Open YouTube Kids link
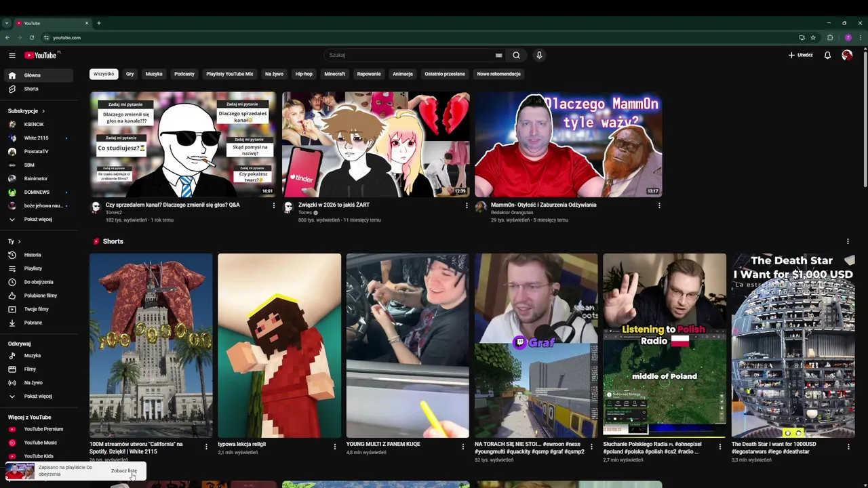Image resolution: width=868 pixels, height=488 pixels. click(x=38, y=456)
